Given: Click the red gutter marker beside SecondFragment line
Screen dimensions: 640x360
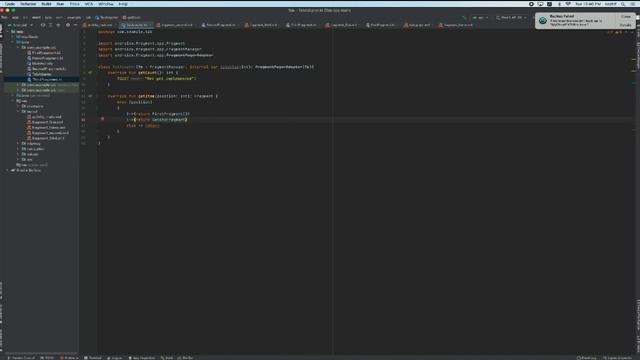Looking at the screenshot, I should pyautogui.click(x=102, y=119).
